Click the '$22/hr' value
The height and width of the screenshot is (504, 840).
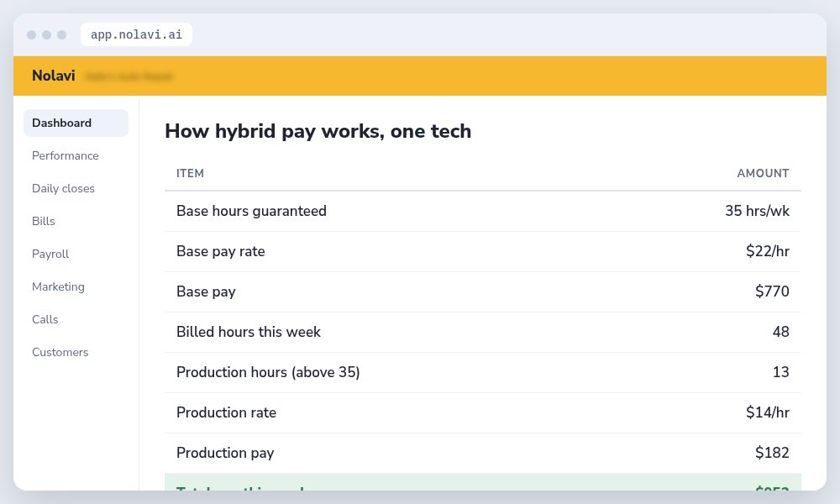tap(767, 251)
